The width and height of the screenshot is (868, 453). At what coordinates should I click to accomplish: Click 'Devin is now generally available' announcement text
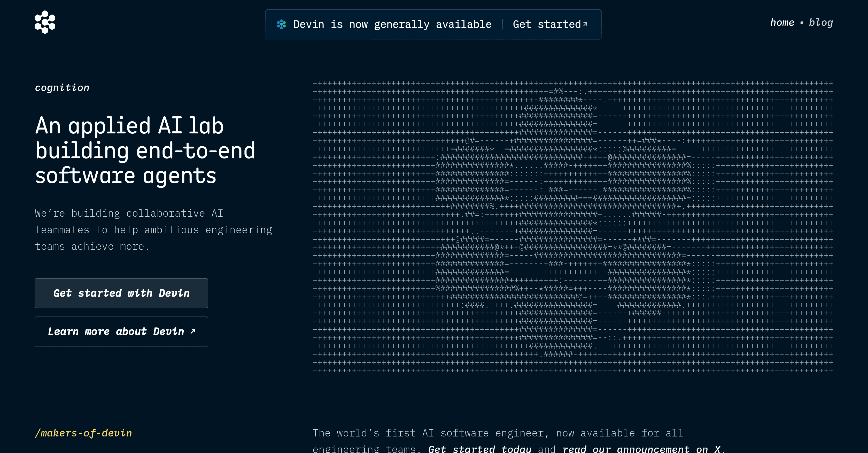pyautogui.click(x=392, y=24)
